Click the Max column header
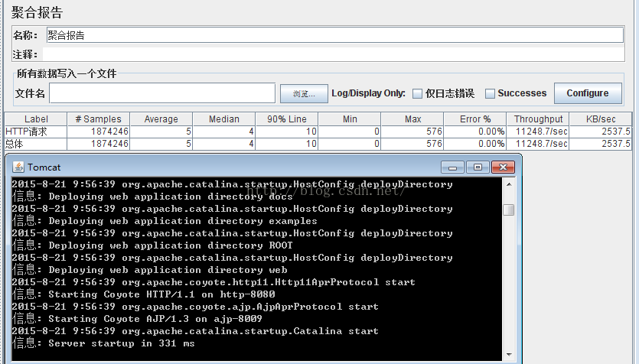 (412, 119)
